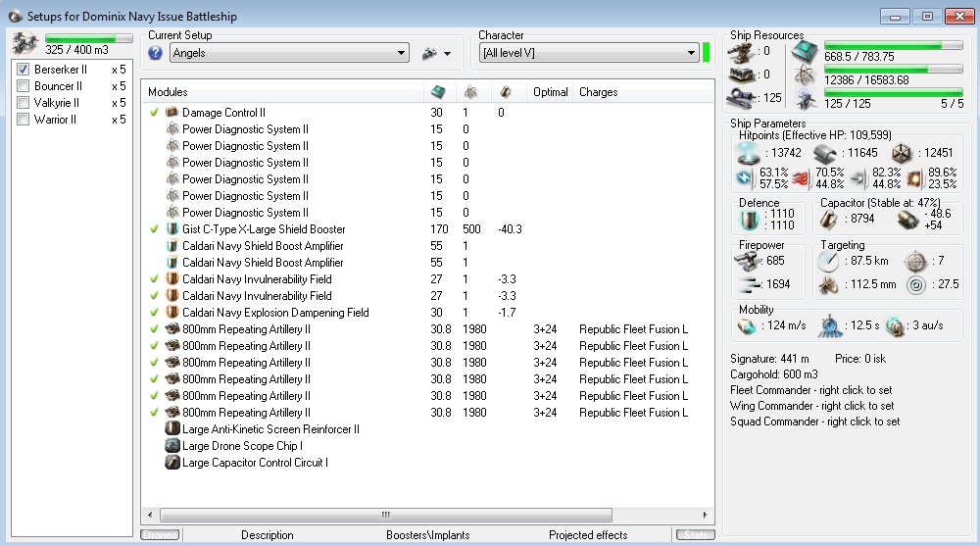Open the Character dropdown showing All level V

point(588,53)
